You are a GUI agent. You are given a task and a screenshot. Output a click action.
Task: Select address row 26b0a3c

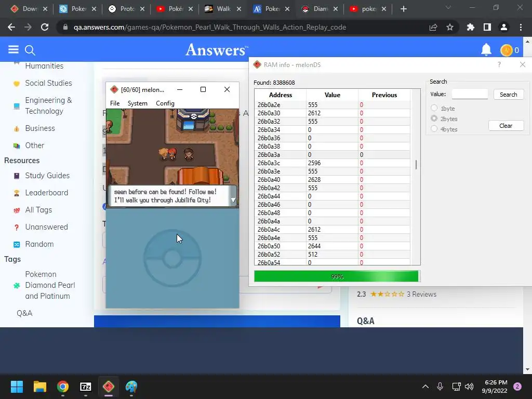332,163
